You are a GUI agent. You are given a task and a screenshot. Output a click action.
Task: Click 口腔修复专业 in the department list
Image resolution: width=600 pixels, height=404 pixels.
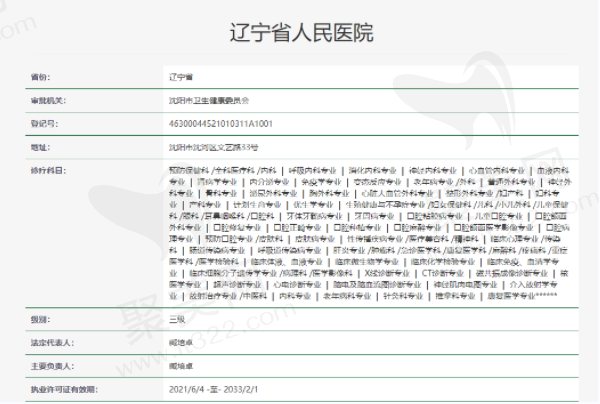[237, 228]
